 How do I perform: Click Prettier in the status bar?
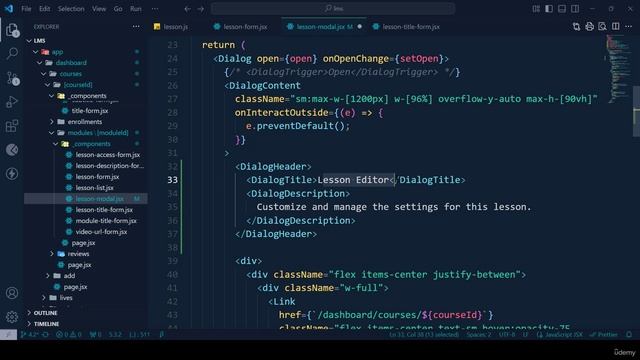pyautogui.click(x=604, y=335)
